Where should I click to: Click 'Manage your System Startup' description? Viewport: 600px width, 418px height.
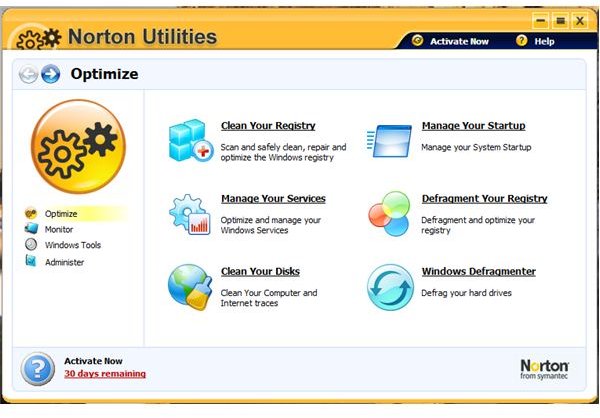point(476,147)
